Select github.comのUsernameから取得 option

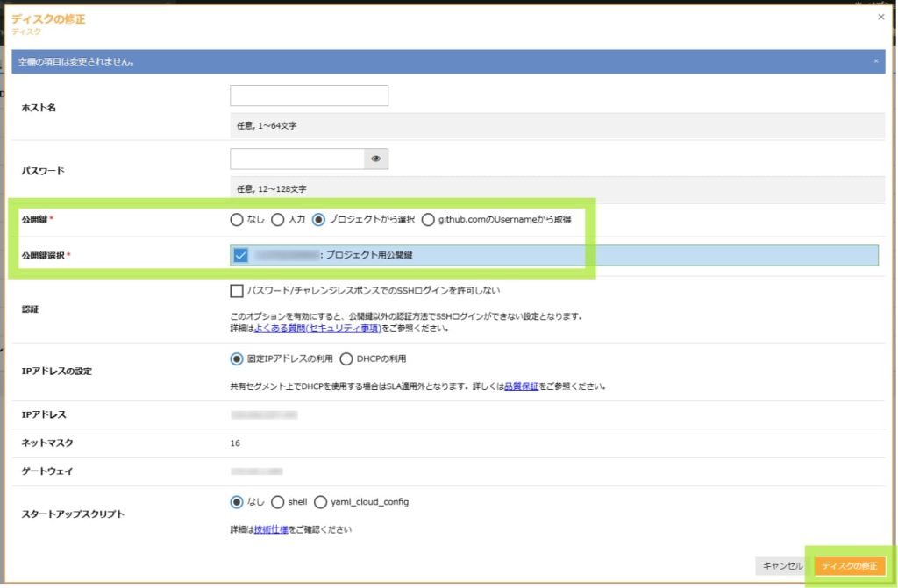click(428, 220)
